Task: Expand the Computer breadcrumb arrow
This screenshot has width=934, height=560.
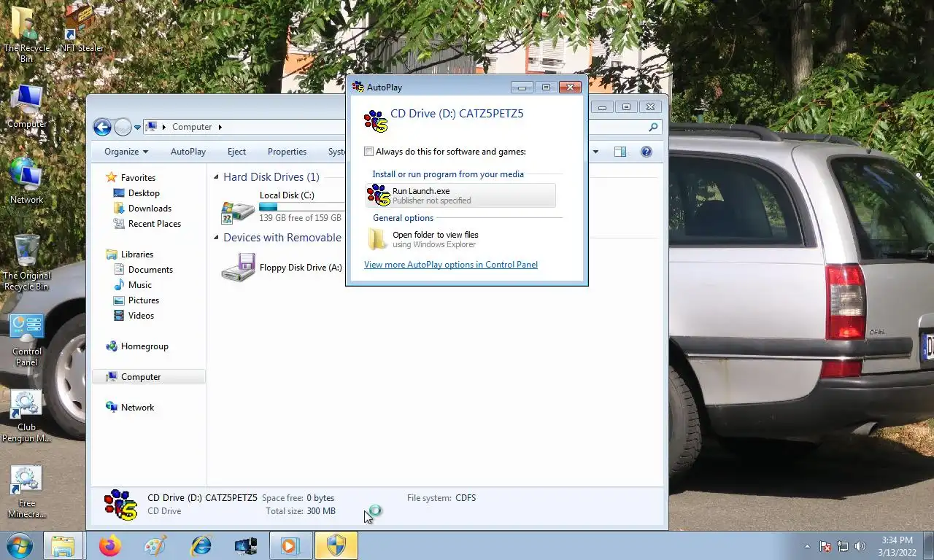Action: tap(220, 127)
